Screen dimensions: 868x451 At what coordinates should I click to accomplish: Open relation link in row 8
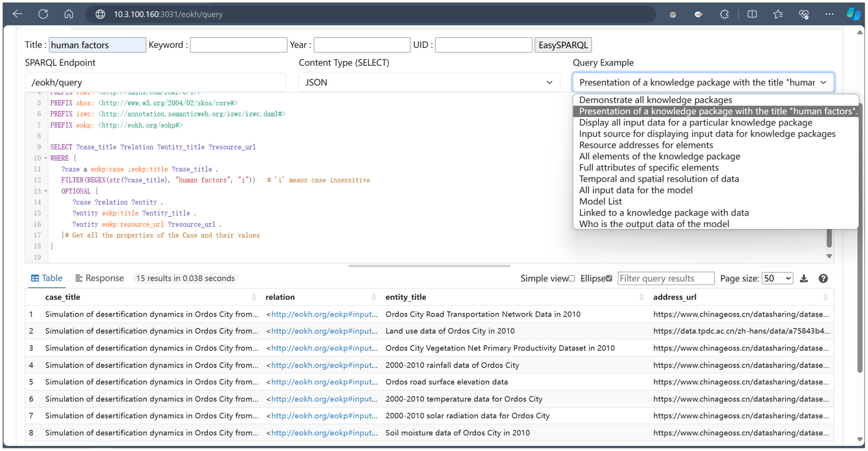[x=325, y=433]
